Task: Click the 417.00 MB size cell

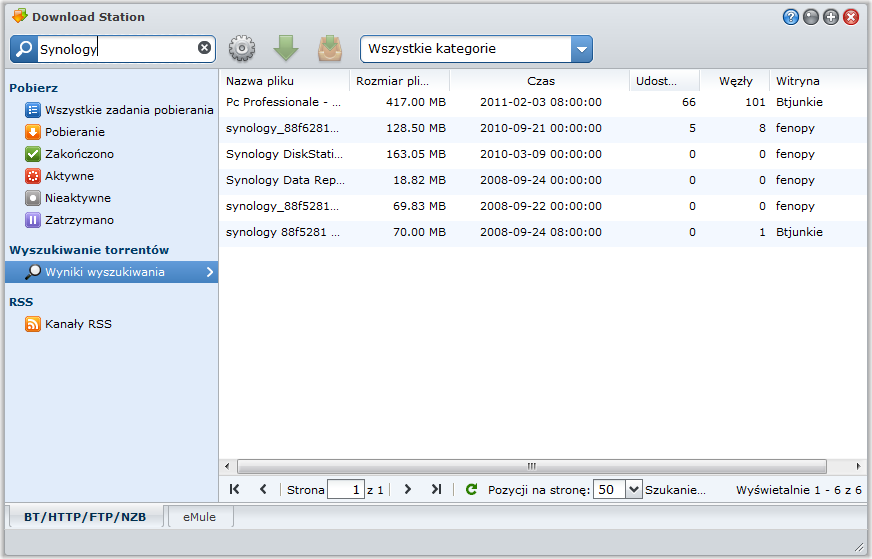Action: [x=416, y=102]
